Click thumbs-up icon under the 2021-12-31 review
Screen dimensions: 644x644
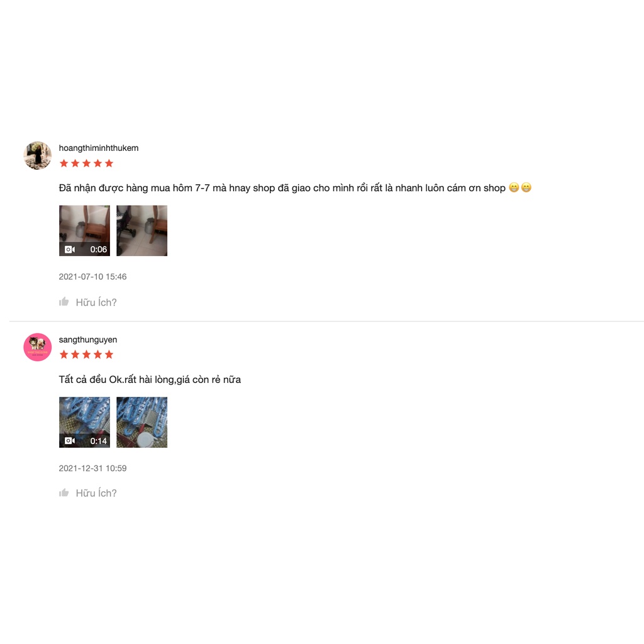[64, 492]
